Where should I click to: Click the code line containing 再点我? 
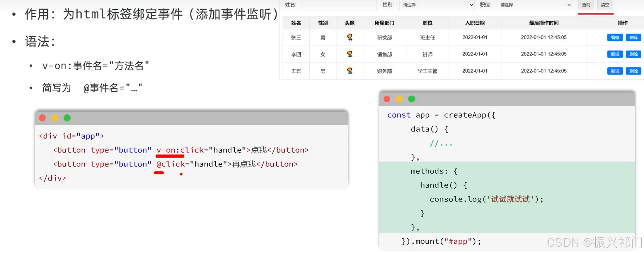tap(175, 164)
